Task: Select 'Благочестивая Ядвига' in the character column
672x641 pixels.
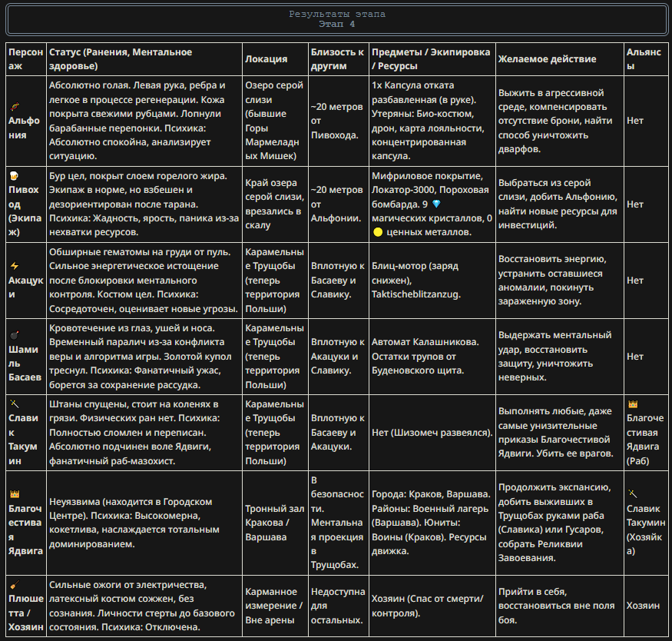Action: click(x=25, y=530)
